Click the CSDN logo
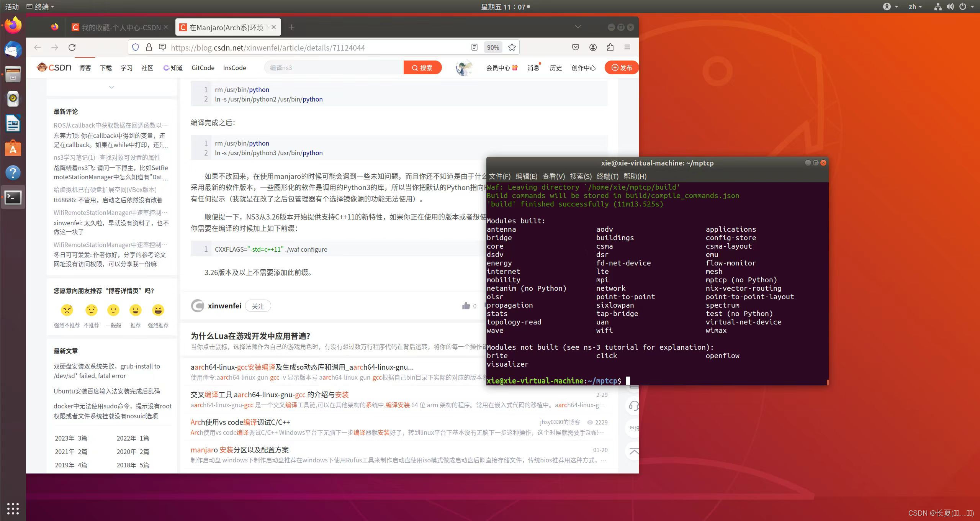 click(x=53, y=67)
